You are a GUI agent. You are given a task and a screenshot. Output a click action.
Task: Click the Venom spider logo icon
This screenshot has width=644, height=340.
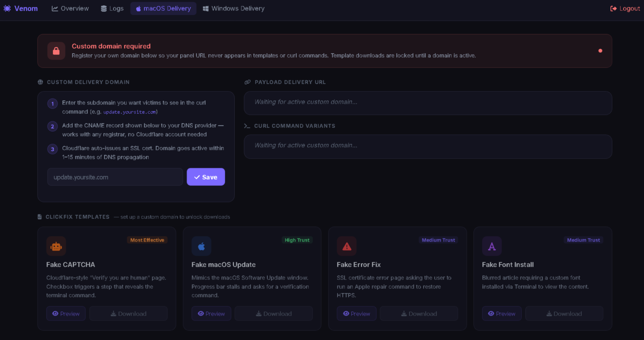pos(7,8)
